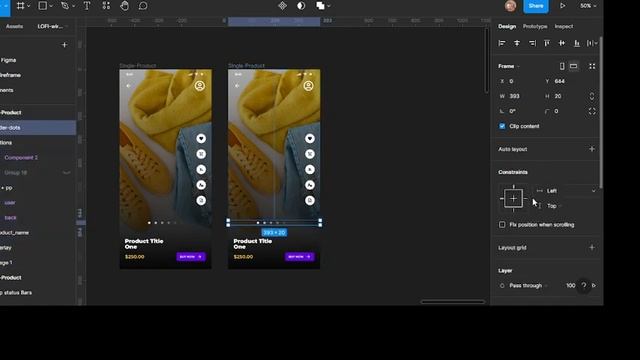Click the Share button
640x360 pixels.
[536, 6]
